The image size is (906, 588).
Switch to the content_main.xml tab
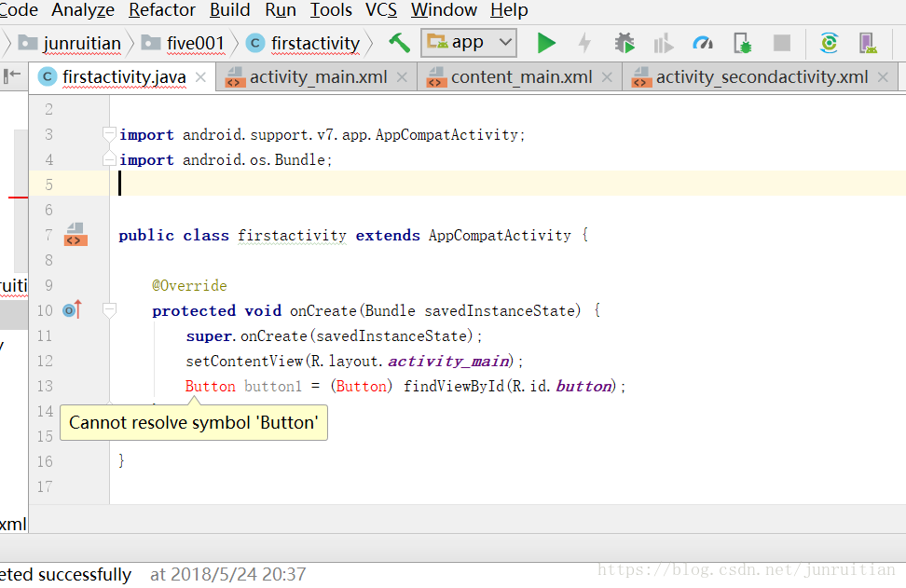521,76
